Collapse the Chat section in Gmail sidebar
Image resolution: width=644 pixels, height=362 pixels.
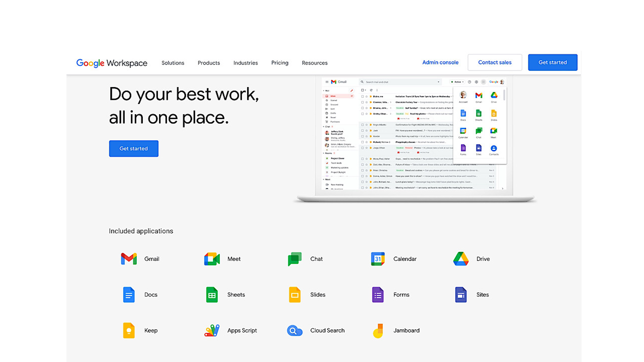point(324,127)
